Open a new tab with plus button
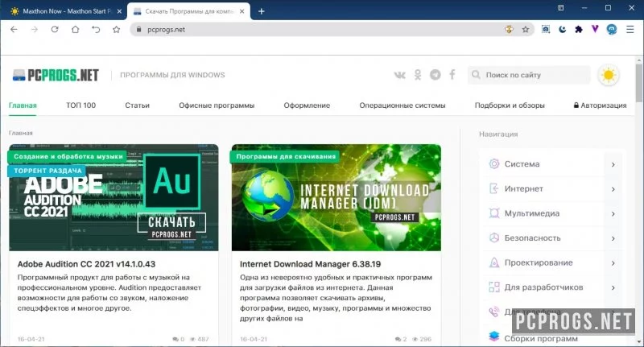This screenshot has height=347, width=644. (x=261, y=11)
